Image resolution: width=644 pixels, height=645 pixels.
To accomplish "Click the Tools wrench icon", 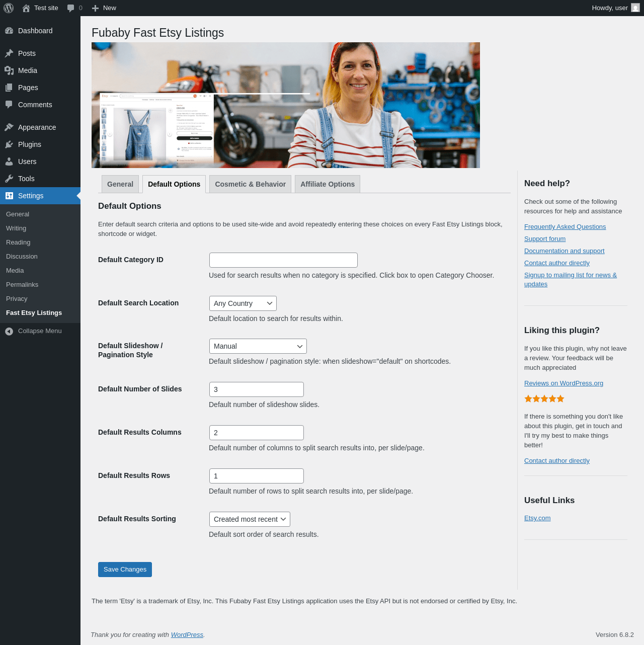I will pos(9,179).
